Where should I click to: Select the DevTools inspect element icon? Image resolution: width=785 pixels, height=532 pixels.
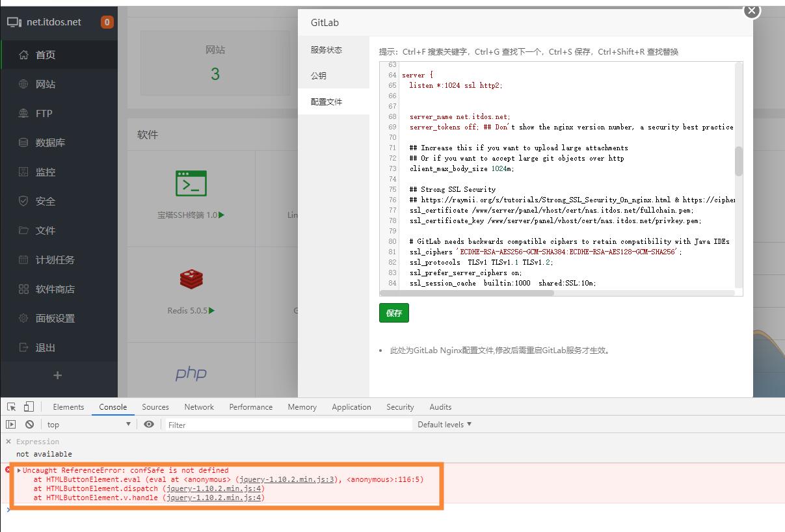(12, 406)
